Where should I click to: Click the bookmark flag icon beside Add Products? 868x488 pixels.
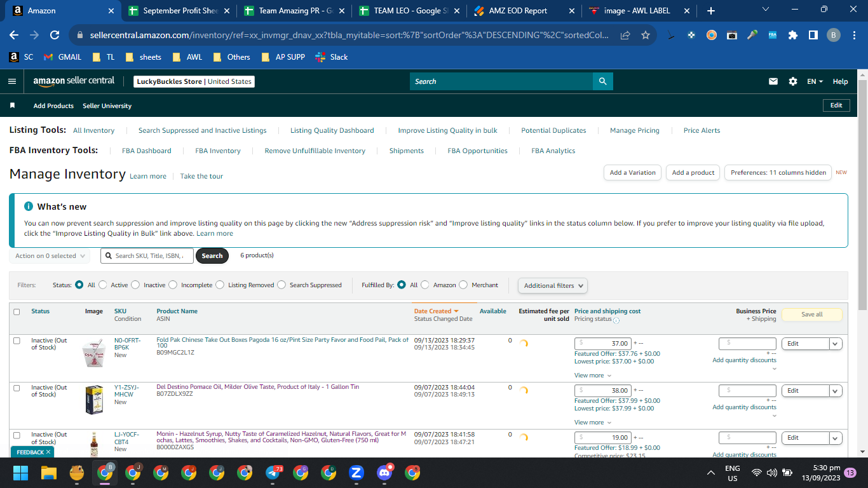coord(12,105)
